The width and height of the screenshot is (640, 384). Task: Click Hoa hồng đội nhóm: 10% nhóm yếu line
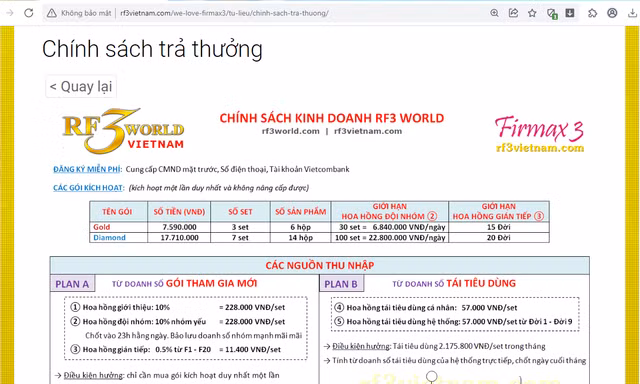(178, 322)
